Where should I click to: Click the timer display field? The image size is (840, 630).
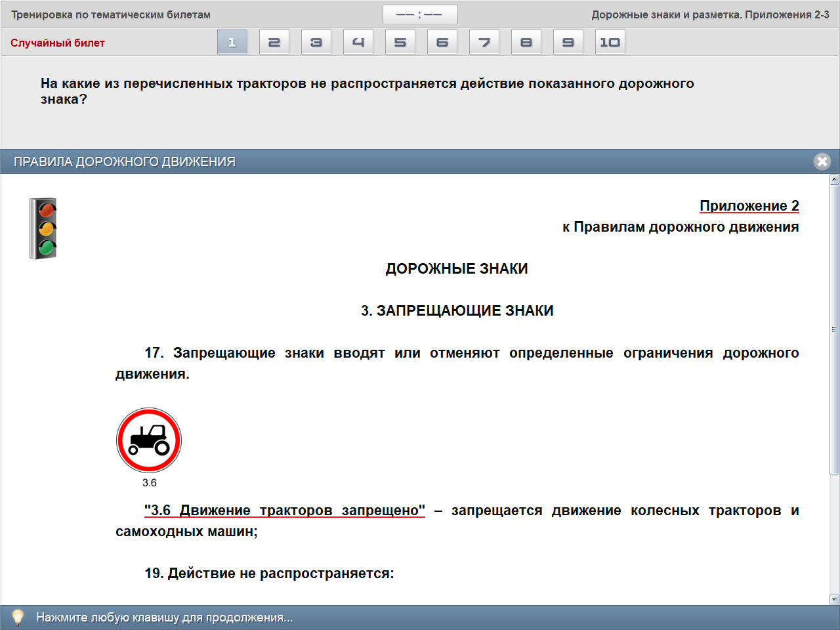click(420, 14)
